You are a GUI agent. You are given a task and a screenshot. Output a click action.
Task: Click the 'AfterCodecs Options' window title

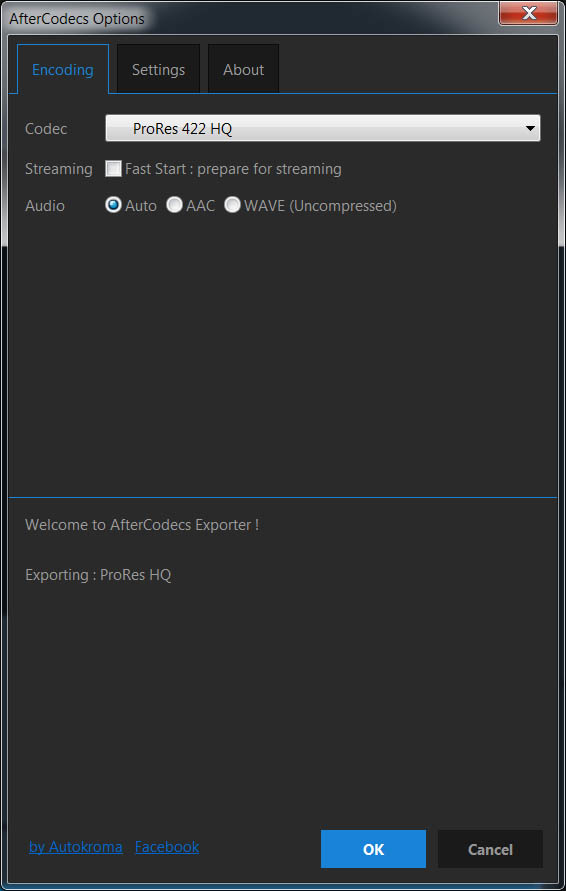click(x=77, y=18)
